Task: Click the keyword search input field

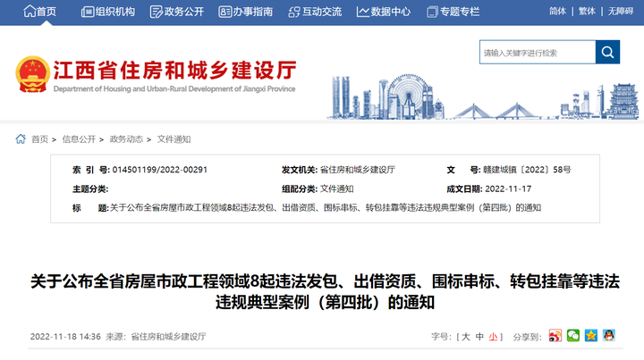Action: [x=538, y=52]
